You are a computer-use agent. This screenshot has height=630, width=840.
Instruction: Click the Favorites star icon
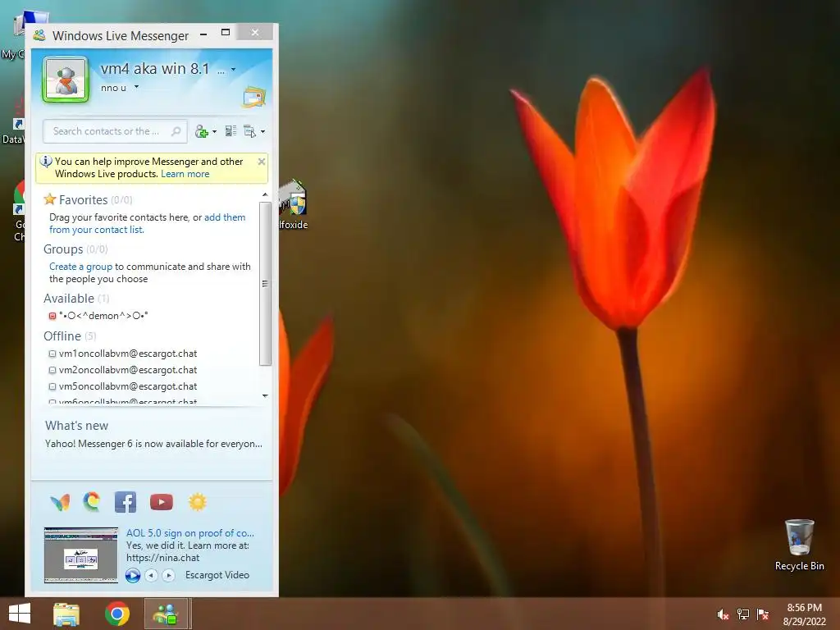(50, 199)
